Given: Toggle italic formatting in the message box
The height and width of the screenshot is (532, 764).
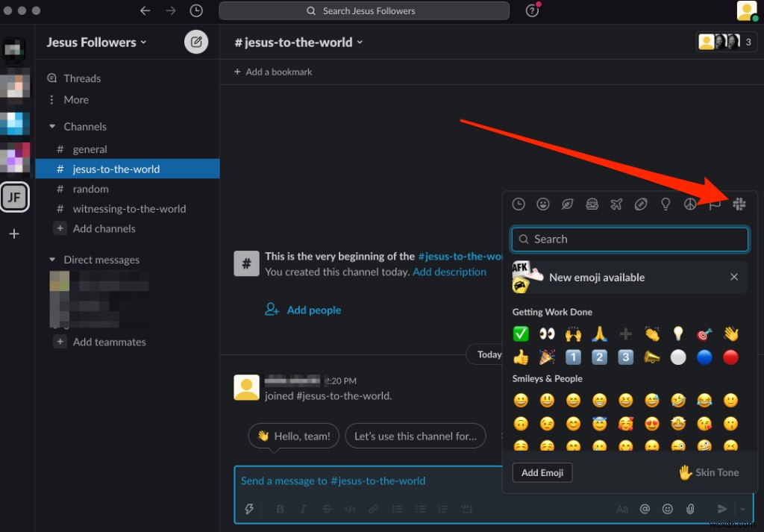Looking at the screenshot, I should point(303,509).
